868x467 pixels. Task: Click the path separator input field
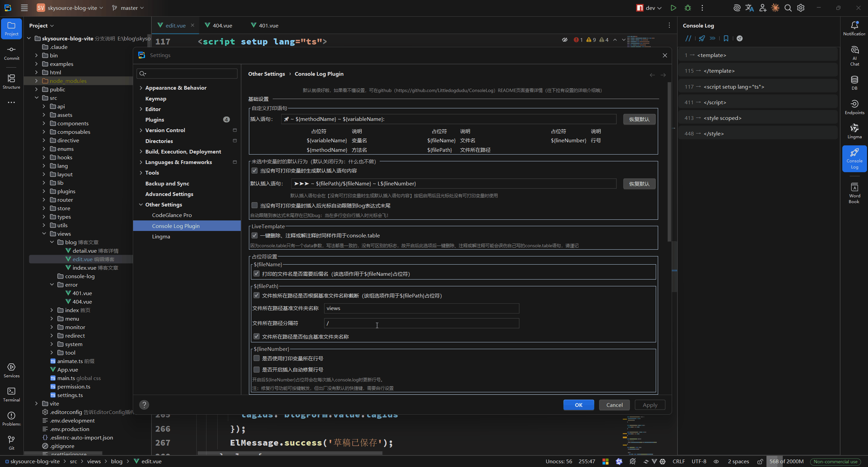pos(421,323)
